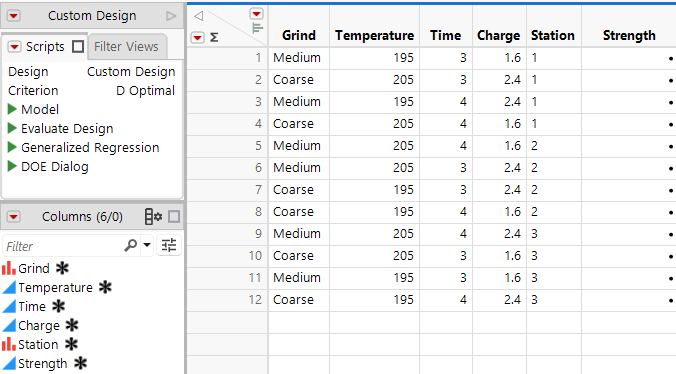Select the Station column header
This screenshot has height=374, width=676.
click(x=553, y=35)
